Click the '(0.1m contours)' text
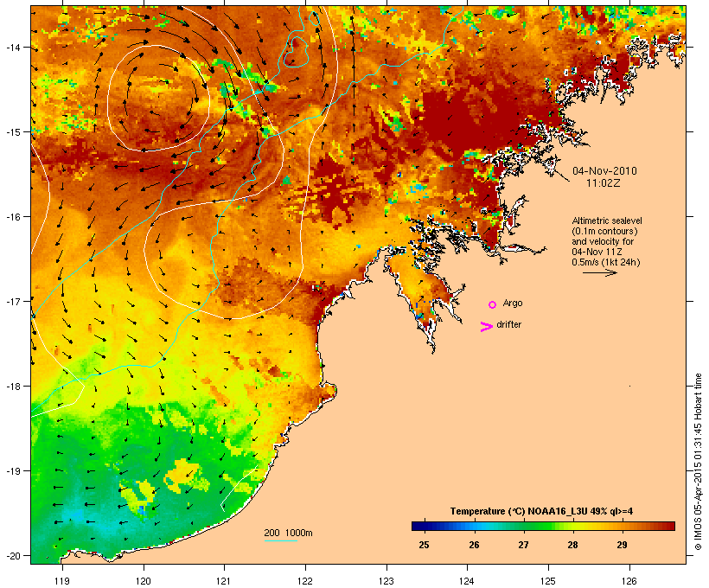The width and height of the screenshot is (709, 588). (604, 231)
